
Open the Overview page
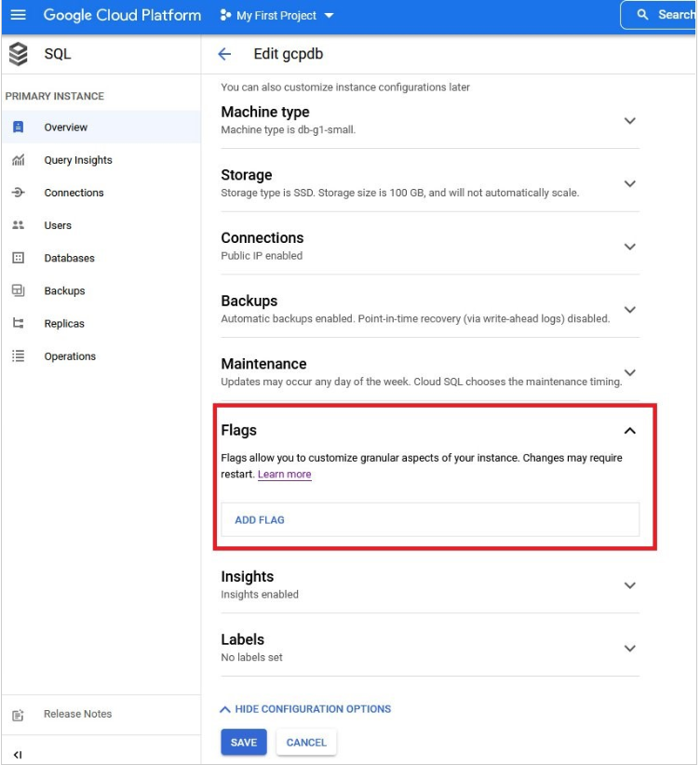101,127
